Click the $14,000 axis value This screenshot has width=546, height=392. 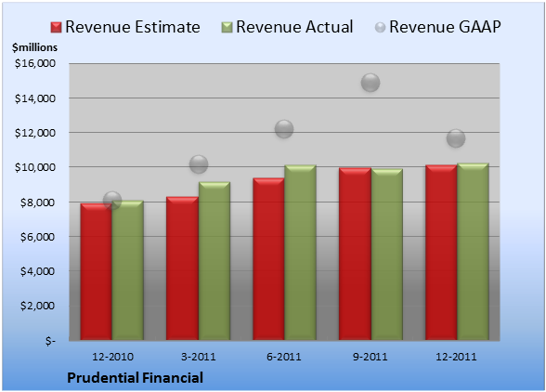[x=35, y=98]
